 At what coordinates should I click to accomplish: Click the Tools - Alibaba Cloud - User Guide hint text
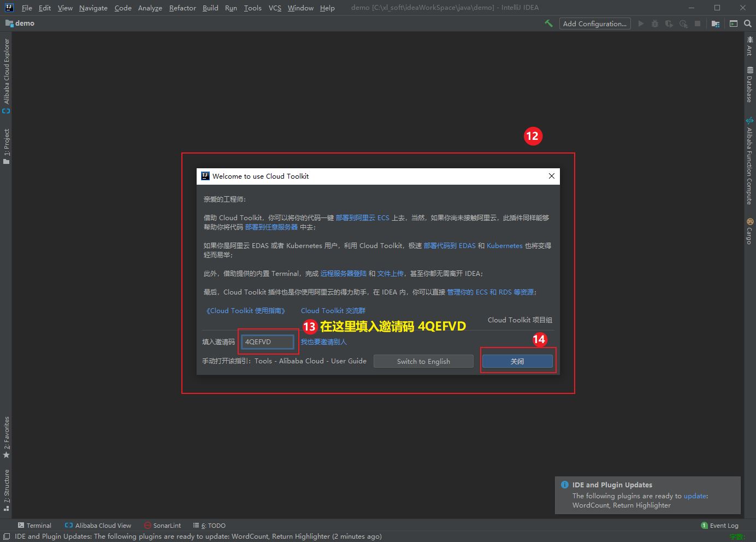tap(310, 361)
